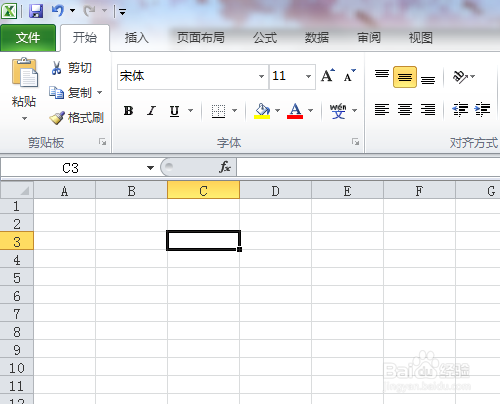
Task: Click the fx insert function button
Action: click(225, 167)
